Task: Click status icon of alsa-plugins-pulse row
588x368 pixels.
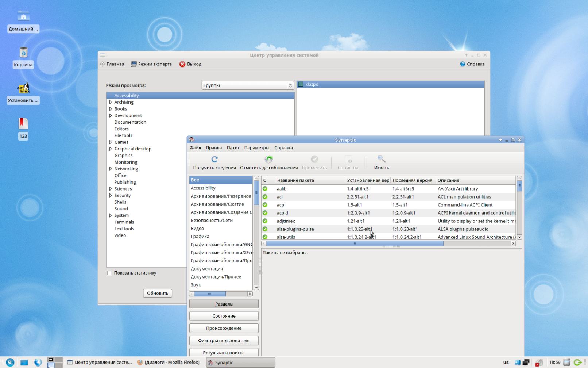Action: click(x=265, y=229)
